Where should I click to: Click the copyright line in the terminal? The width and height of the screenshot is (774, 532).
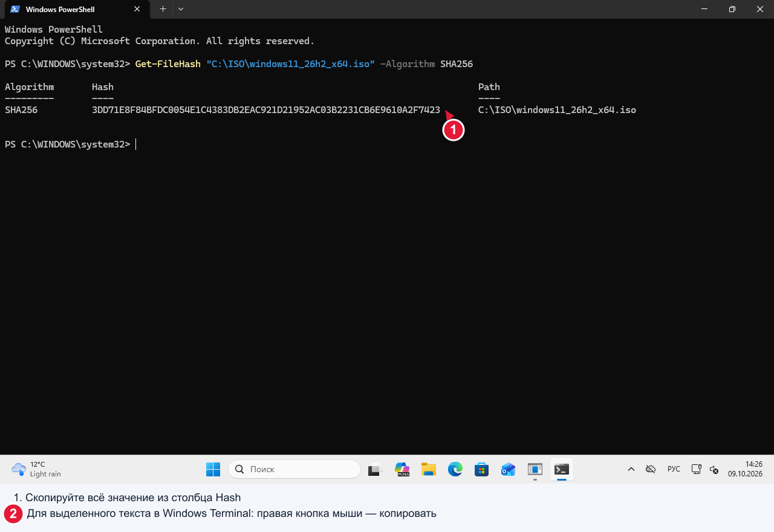160,41
